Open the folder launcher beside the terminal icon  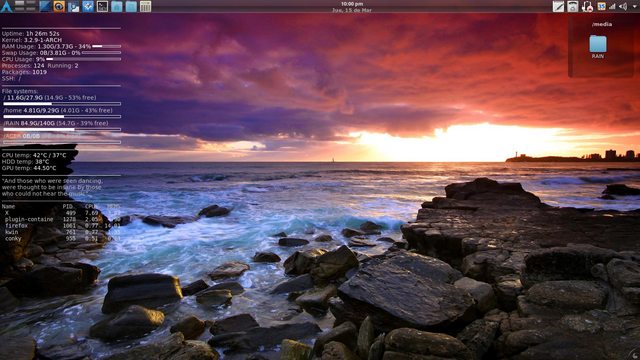tap(117, 6)
